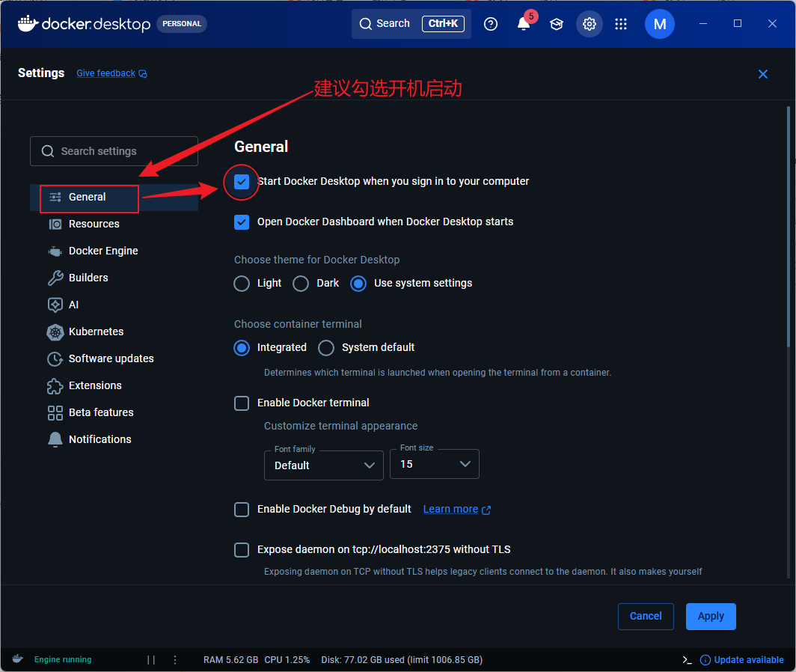The width and height of the screenshot is (796, 672).
Task: Toggle Open Docker Dashboard on start
Action: (x=242, y=222)
